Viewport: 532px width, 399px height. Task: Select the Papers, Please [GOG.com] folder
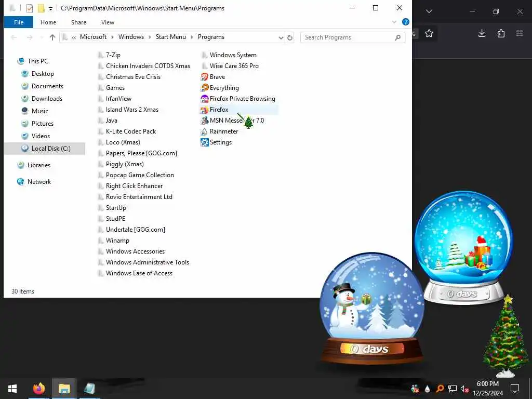click(137, 153)
